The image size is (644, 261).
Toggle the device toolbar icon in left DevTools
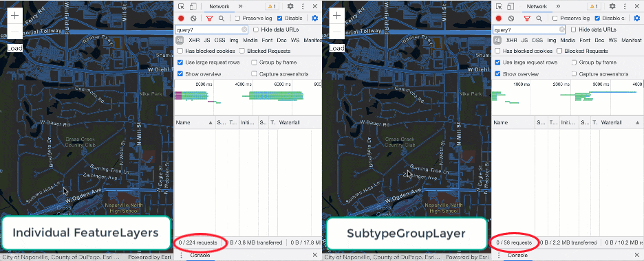click(193, 6)
